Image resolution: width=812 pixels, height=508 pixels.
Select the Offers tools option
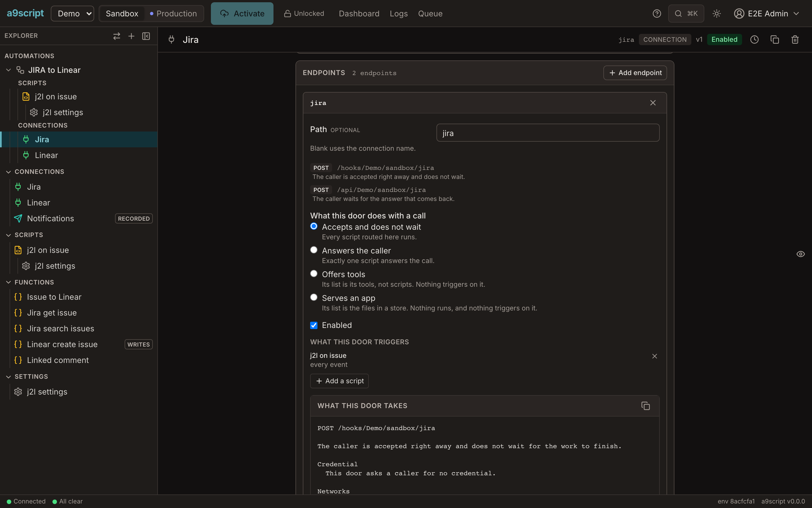coord(314,273)
